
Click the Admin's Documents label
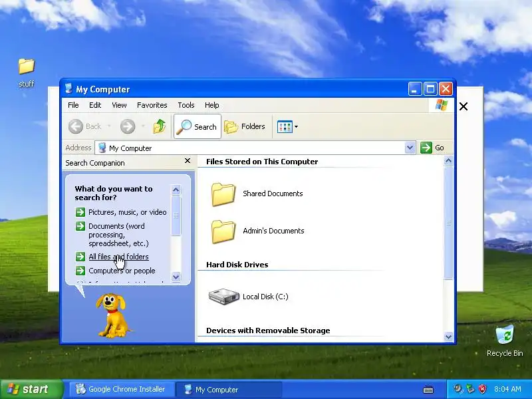[273, 231]
